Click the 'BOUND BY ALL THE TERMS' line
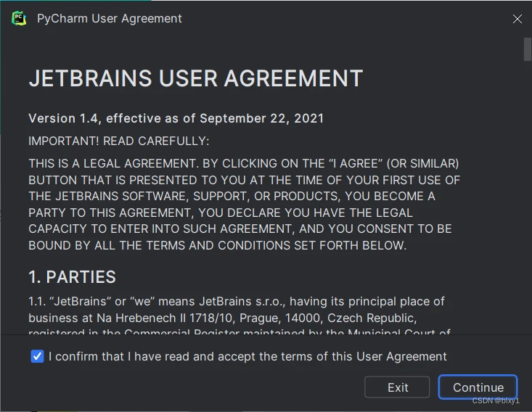The image size is (532, 412). (x=218, y=245)
